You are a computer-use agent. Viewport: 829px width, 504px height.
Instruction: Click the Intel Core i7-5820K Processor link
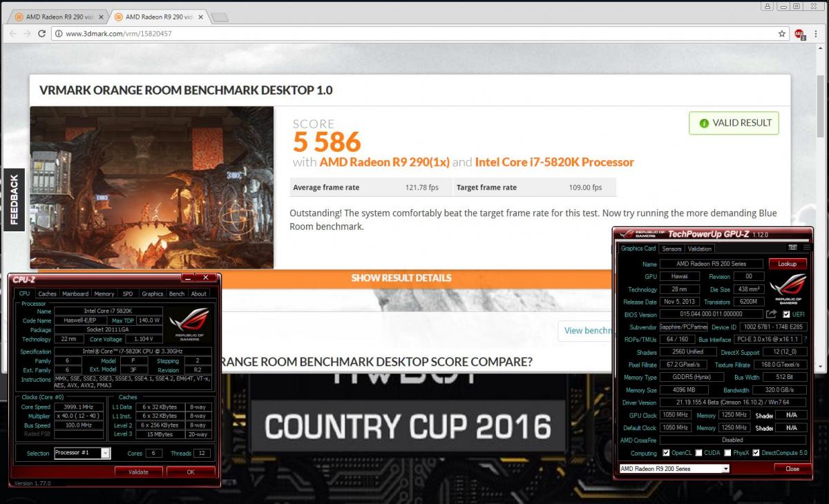pos(555,162)
